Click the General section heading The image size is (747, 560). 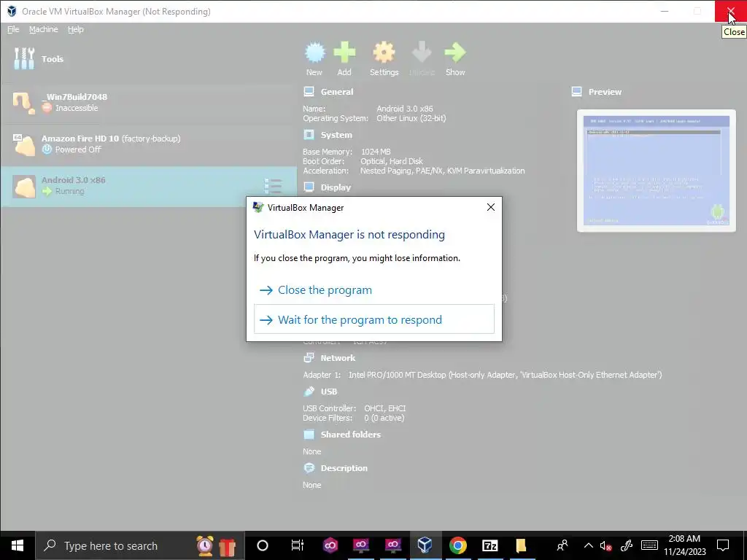(x=337, y=92)
